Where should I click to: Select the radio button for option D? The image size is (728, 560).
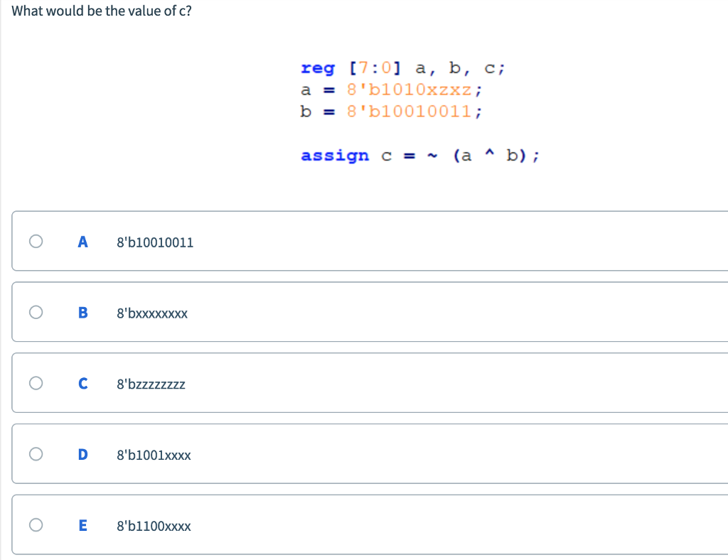(36, 453)
